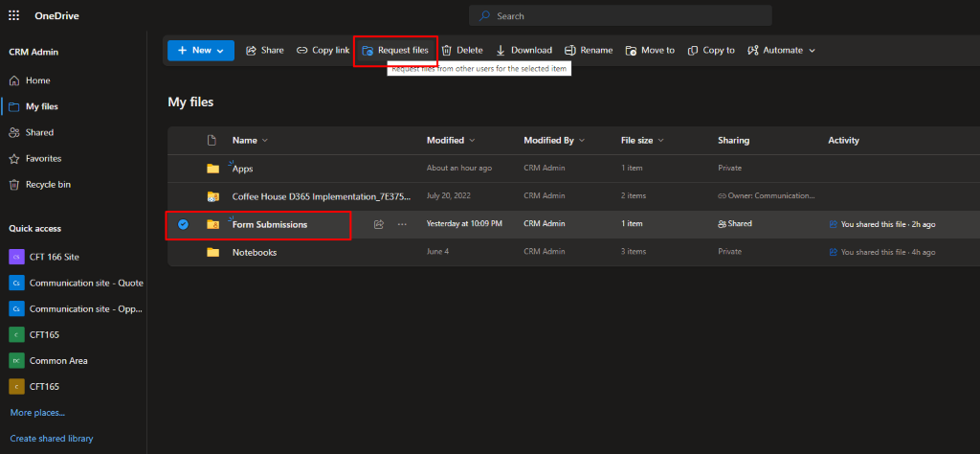
Task: Open the New button dropdown
Action: (x=201, y=51)
